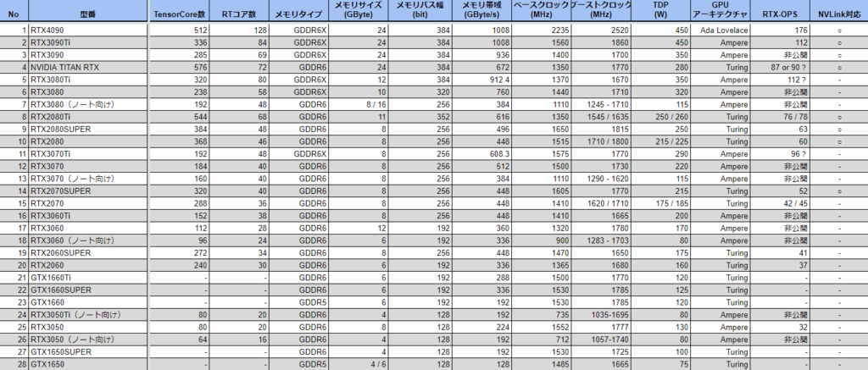Click the 544 TensorCore count cell
868x370 pixels.
[x=179, y=117]
